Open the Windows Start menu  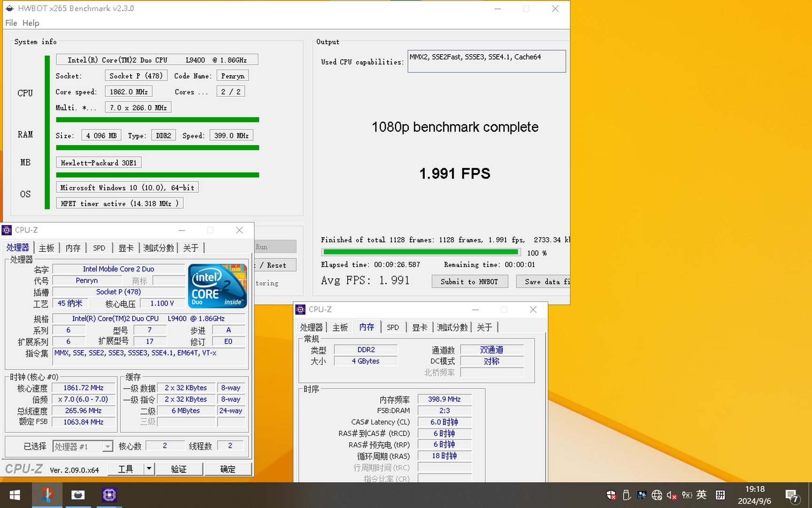pyautogui.click(x=15, y=495)
